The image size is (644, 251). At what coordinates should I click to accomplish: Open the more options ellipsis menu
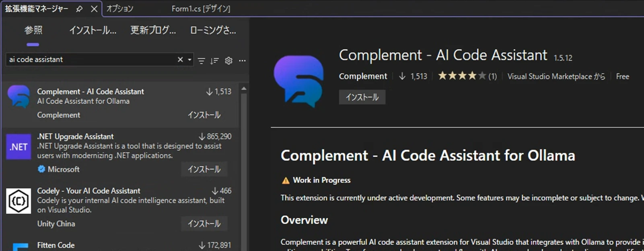click(x=242, y=60)
